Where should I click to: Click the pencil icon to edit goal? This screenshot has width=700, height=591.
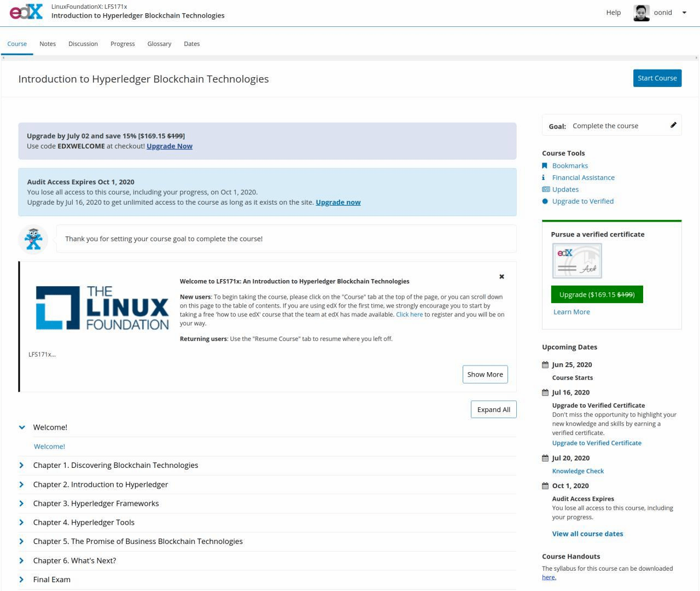(x=673, y=125)
